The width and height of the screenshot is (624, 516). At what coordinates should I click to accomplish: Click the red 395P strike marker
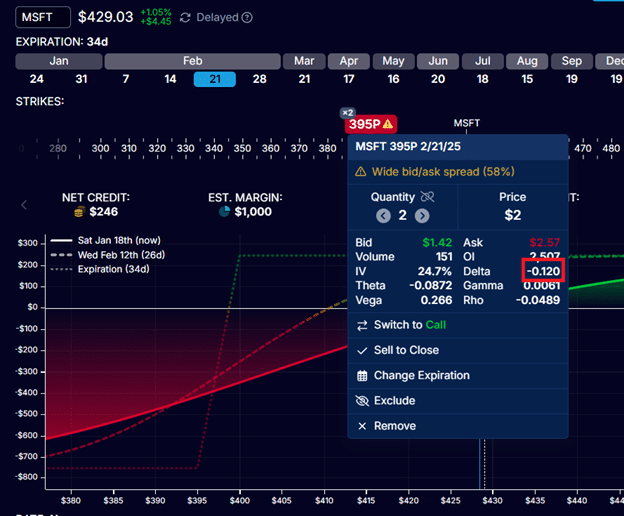(x=370, y=124)
